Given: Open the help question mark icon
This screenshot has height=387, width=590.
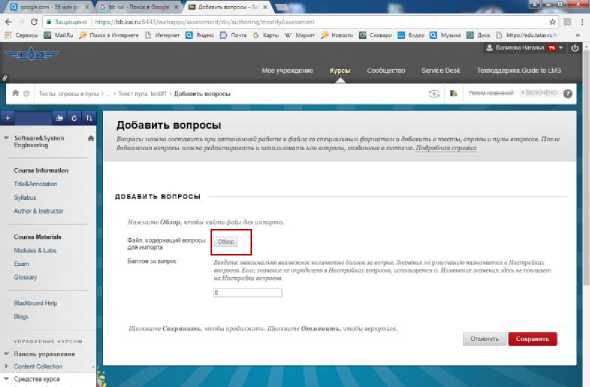Looking at the screenshot, I should point(568,94).
